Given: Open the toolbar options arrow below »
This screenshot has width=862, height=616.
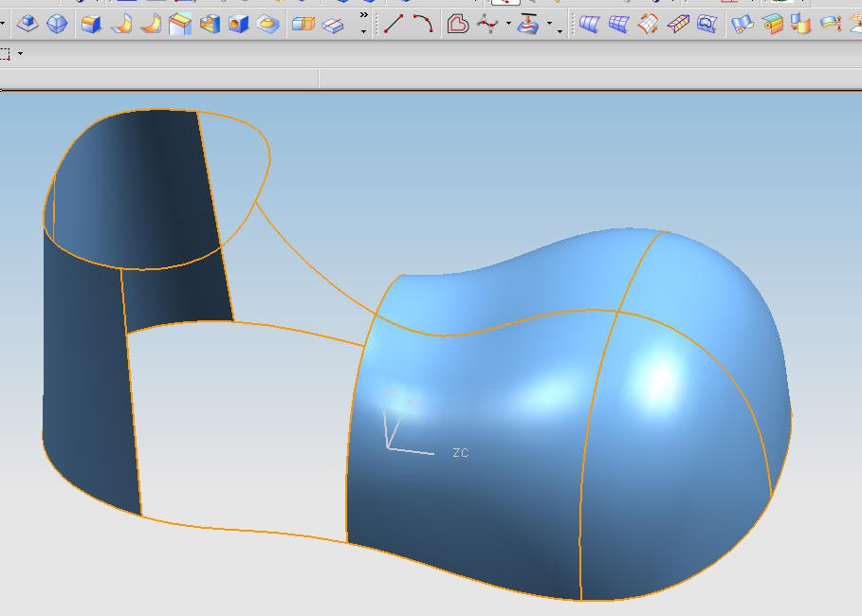Looking at the screenshot, I should click(363, 32).
